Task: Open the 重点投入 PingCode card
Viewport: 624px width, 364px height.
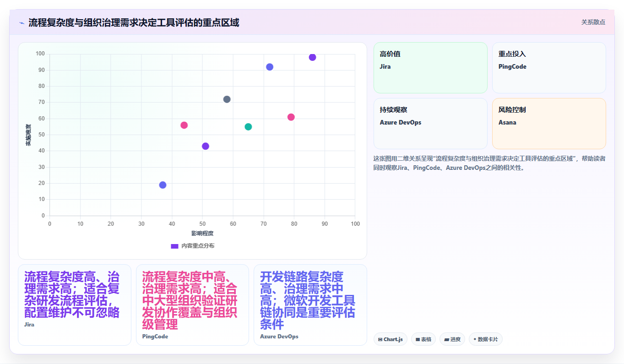Action: [x=549, y=68]
